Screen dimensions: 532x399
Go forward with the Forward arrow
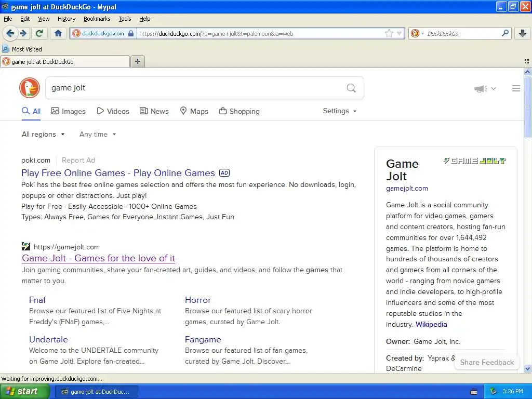(23, 33)
